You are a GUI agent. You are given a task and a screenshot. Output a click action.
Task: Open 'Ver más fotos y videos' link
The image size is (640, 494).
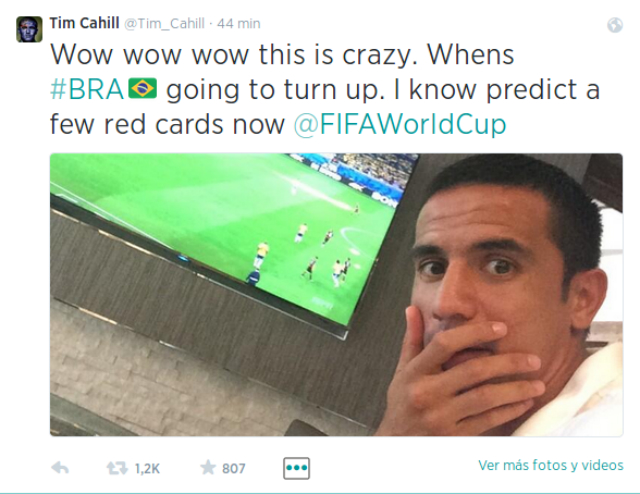550,465
